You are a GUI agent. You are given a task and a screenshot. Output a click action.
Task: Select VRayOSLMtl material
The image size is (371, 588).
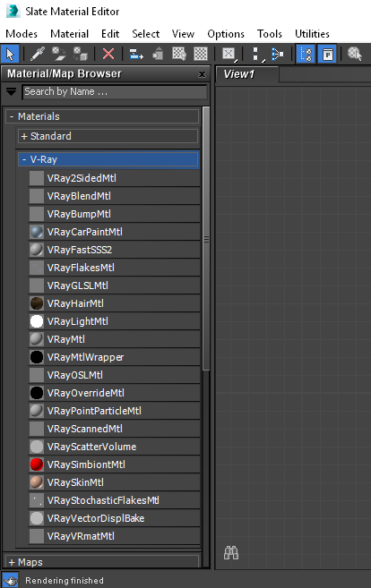pos(114,375)
